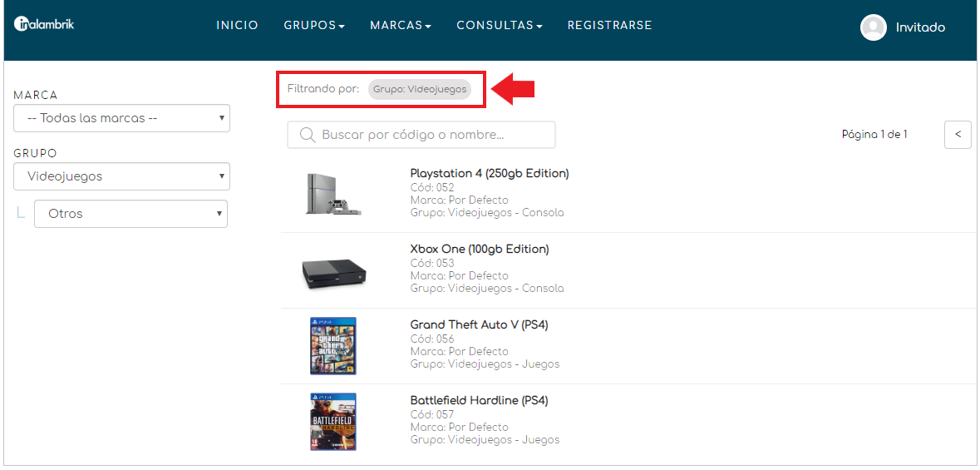
Task: Go to REGISTRARSE page
Action: 610,26
